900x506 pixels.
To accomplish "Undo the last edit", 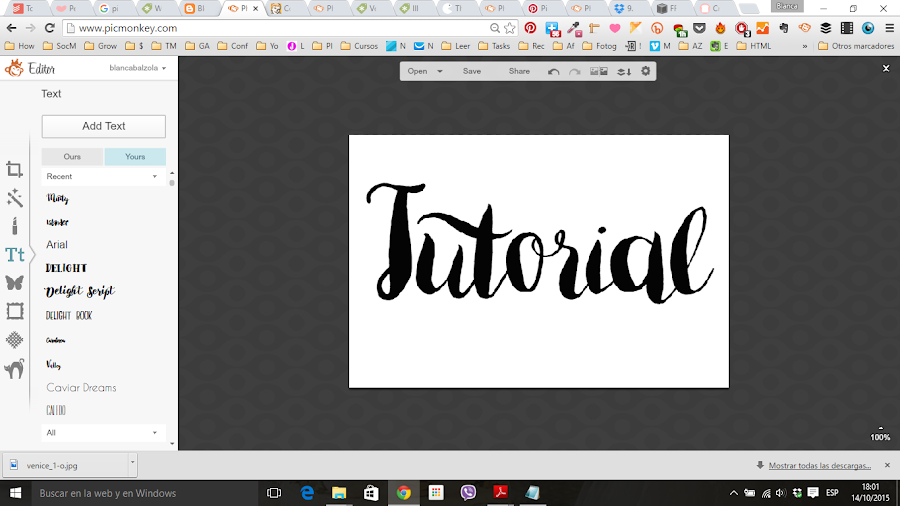I will coord(553,72).
